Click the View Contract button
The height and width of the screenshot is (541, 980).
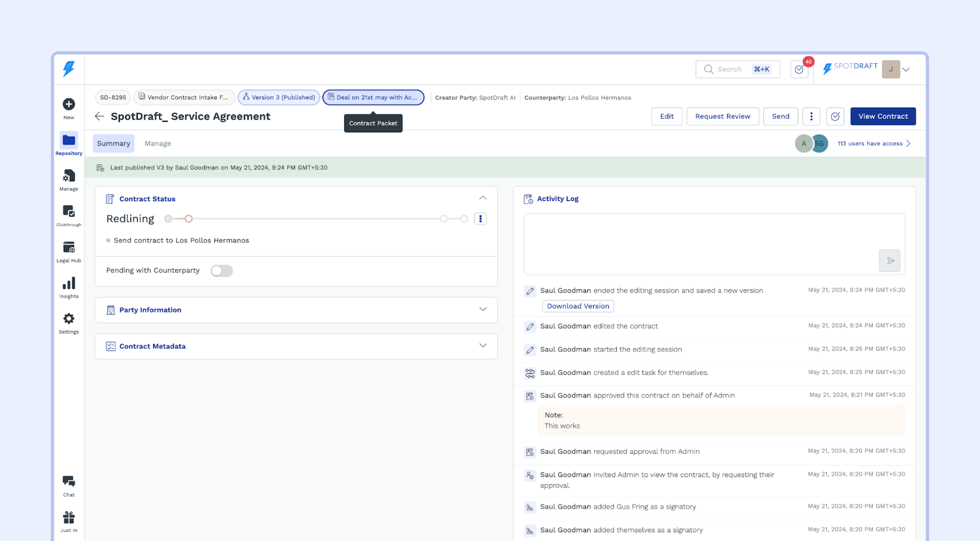pos(883,116)
